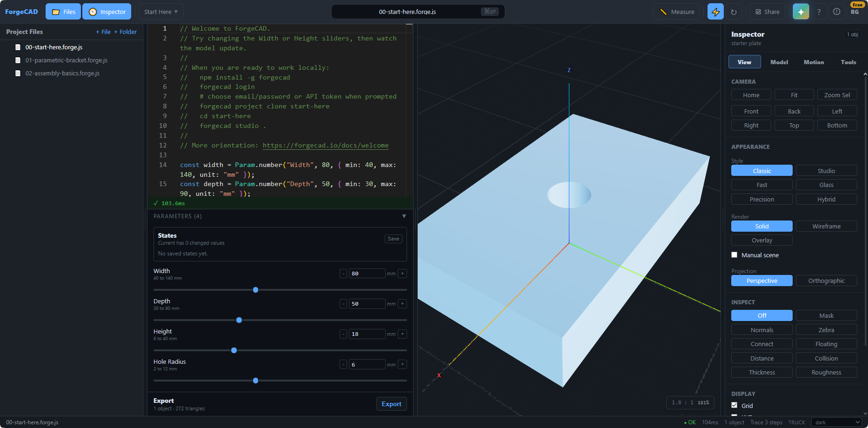Add a new file with + File
The image size is (868, 428).
tap(103, 32)
